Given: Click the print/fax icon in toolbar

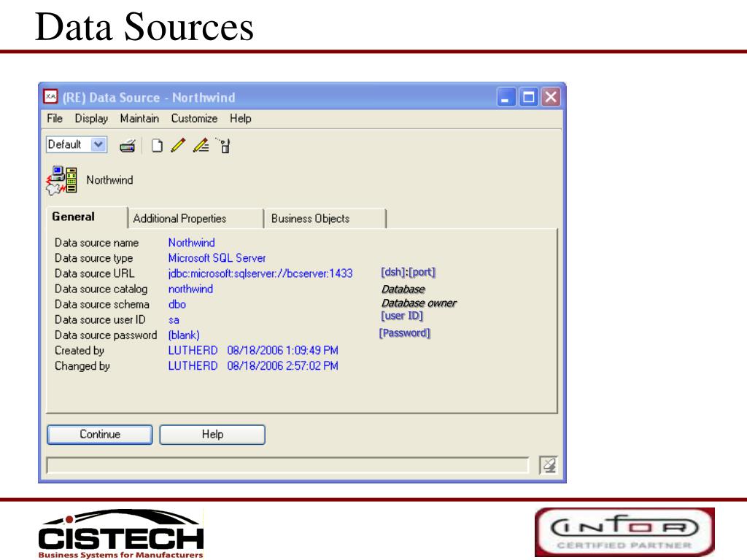Looking at the screenshot, I should 127,146.
